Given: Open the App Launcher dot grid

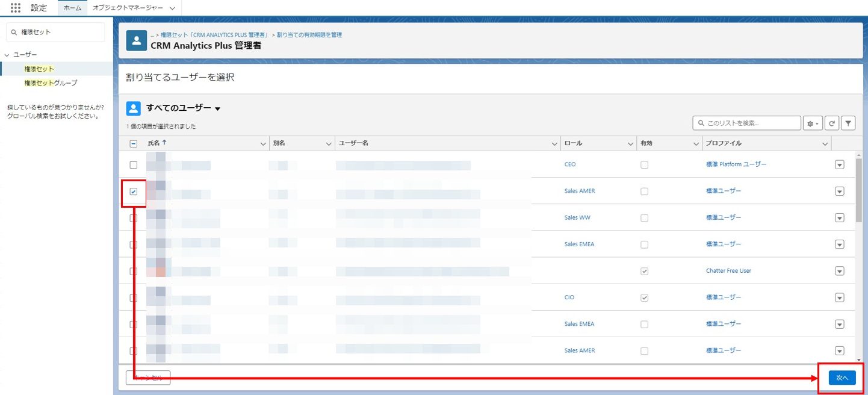Looking at the screenshot, I should tap(16, 8).
